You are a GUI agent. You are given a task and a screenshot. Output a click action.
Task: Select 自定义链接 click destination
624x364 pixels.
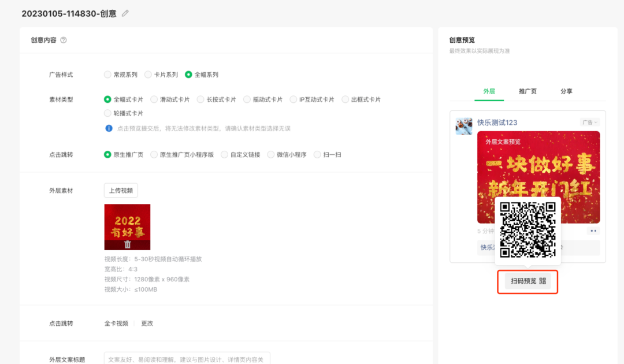tap(241, 155)
